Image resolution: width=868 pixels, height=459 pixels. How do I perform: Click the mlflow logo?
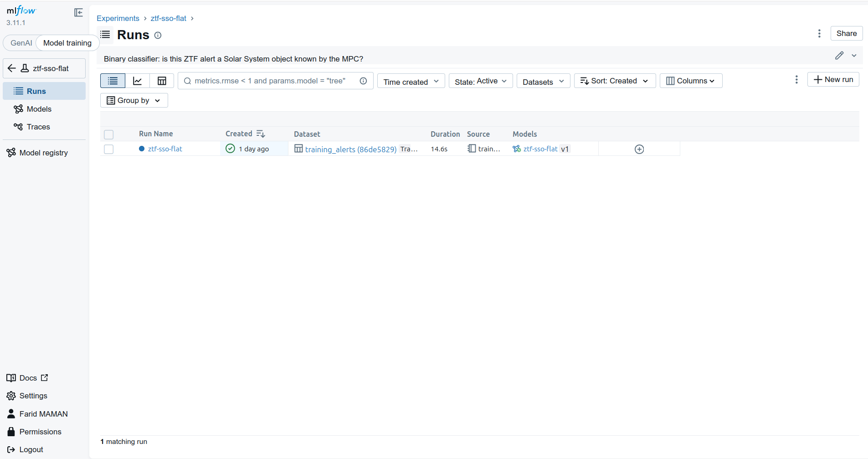[x=21, y=10]
